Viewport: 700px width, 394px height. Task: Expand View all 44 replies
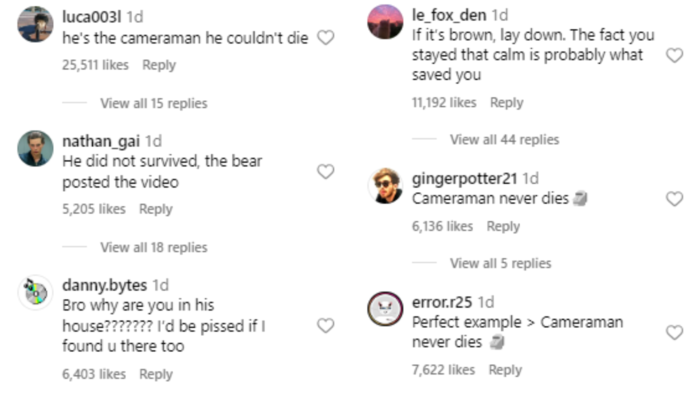[504, 140]
